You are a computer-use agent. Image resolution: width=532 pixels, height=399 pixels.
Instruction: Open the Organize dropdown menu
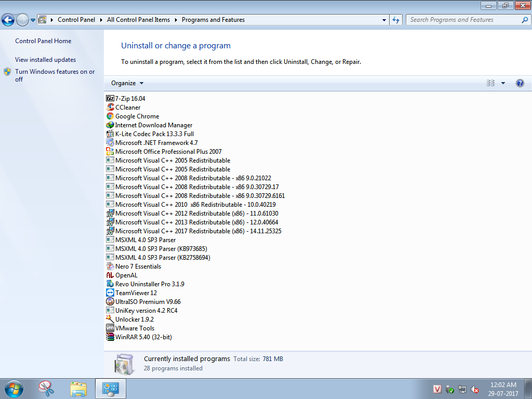point(127,83)
